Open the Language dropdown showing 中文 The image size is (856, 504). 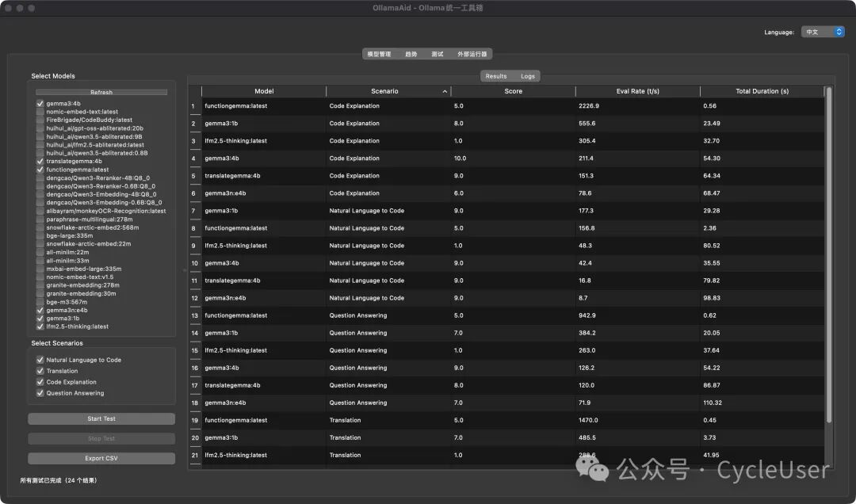pos(823,32)
